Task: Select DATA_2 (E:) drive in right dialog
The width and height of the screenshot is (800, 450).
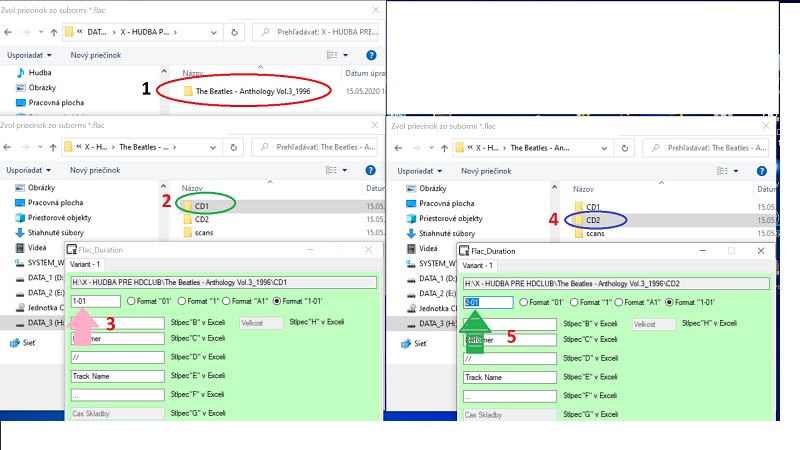Action: pyautogui.click(x=432, y=293)
